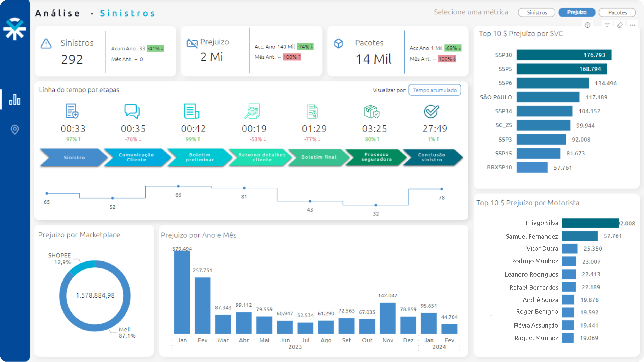
Task: Click the SSP30 bar in SVC chart
Action: pos(564,55)
